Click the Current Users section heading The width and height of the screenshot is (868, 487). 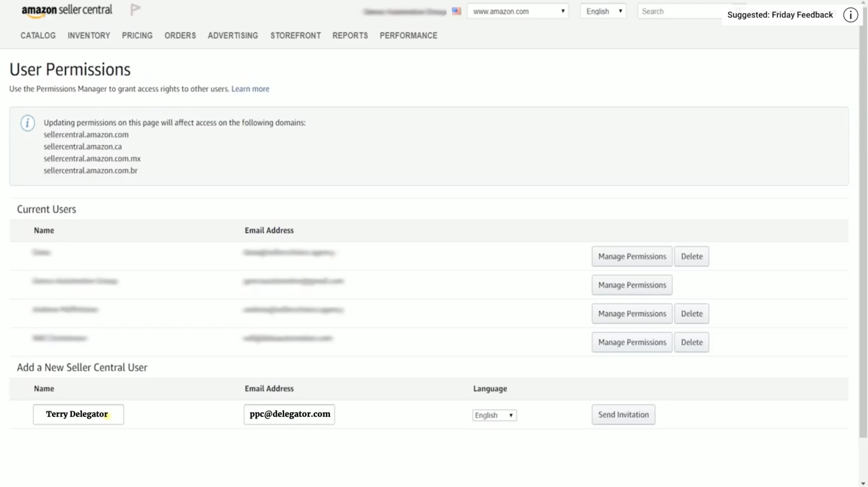click(46, 209)
